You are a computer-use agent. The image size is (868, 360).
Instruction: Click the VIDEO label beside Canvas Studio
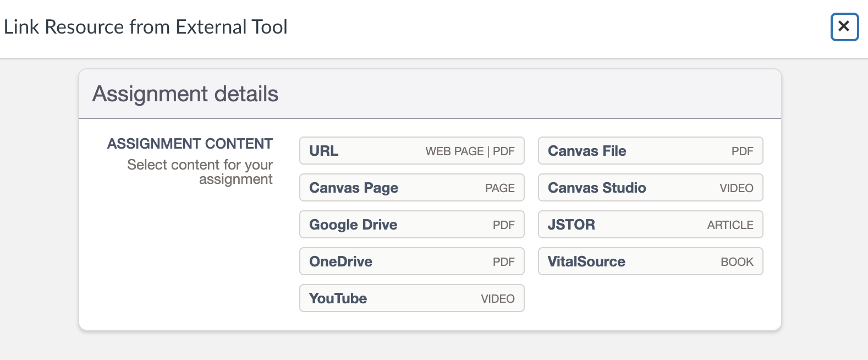point(736,188)
